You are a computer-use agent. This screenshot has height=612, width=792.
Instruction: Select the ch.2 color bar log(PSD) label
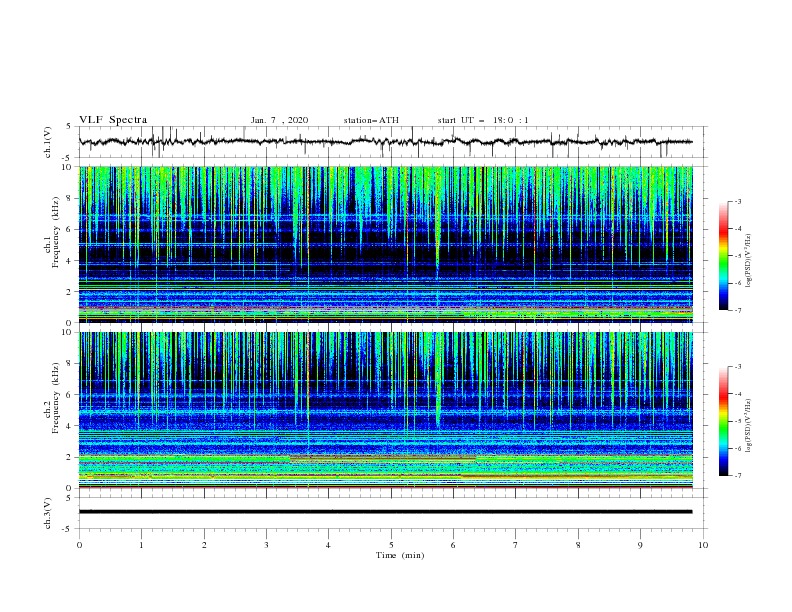(x=749, y=426)
